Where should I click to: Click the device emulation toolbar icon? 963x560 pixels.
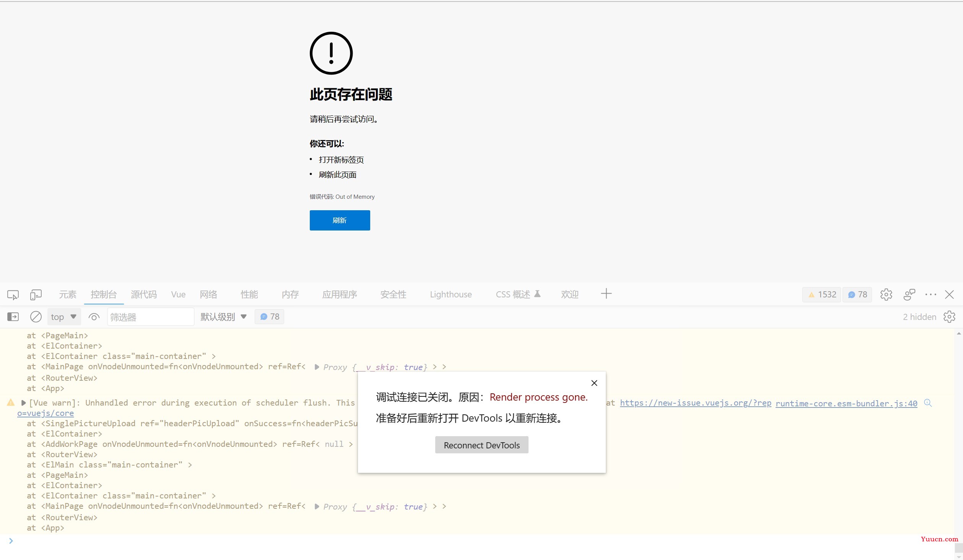[36, 294]
